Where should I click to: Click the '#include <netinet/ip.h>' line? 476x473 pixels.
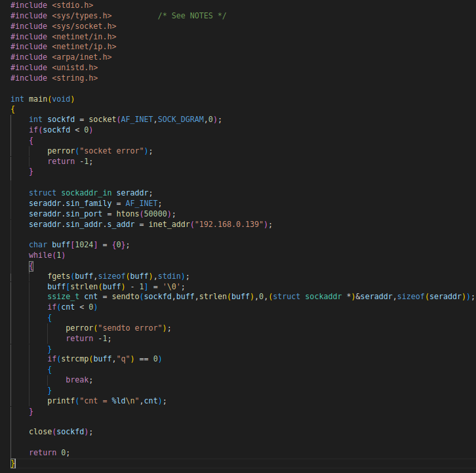pyautogui.click(x=64, y=47)
